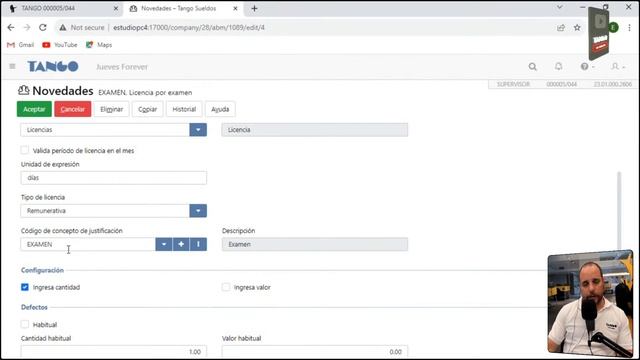This screenshot has width=640, height=360.
Task: Open a new browser tab
Action: point(254,8)
